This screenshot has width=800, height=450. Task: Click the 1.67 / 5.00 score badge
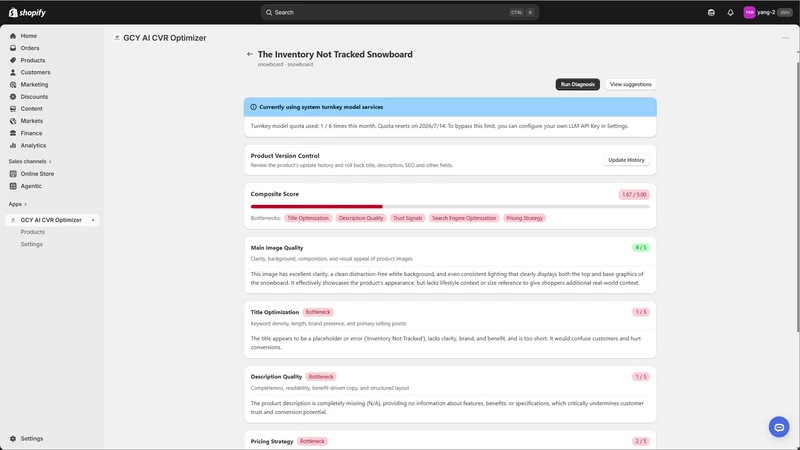click(634, 195)
